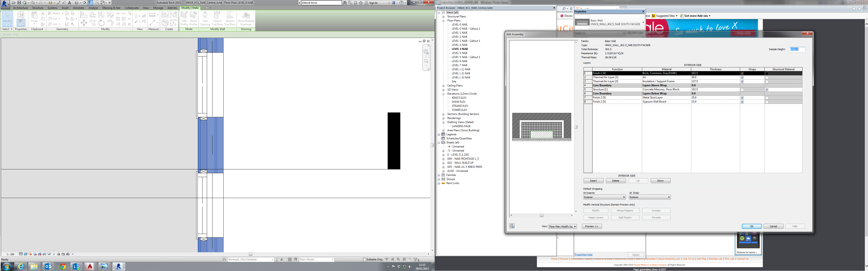The width and height of the screenshot is (868, 271).
Task: Open the At Inserts wrapping dropdown
Action: point(604,197)
